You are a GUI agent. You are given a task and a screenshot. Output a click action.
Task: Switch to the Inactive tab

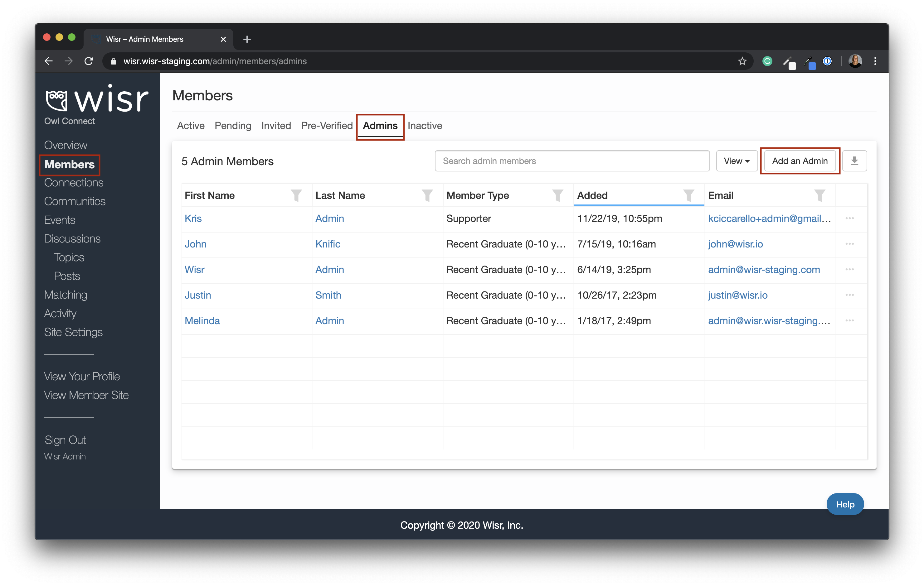click(425, 126)
